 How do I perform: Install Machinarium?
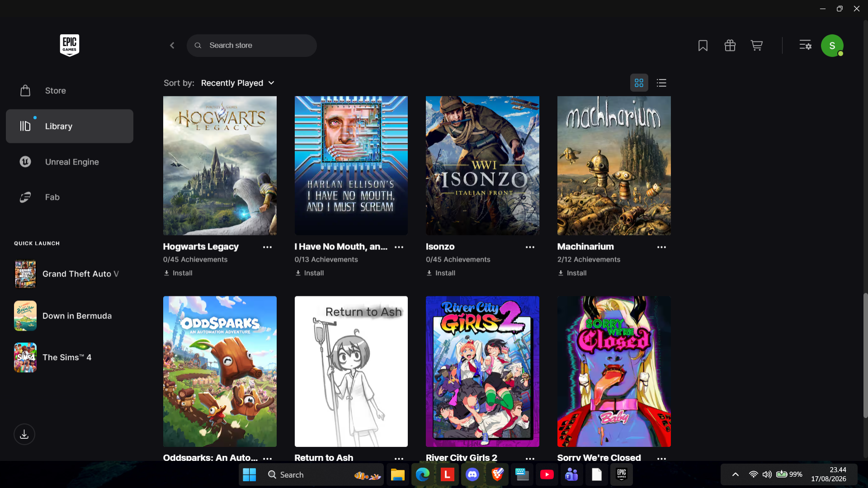(x=572, y=273)
